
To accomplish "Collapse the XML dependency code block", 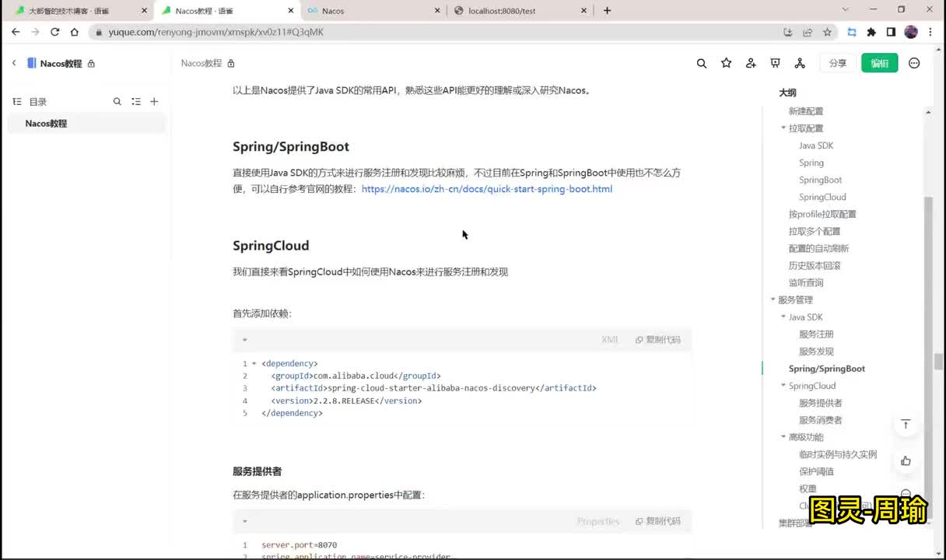I will point(244,340).
